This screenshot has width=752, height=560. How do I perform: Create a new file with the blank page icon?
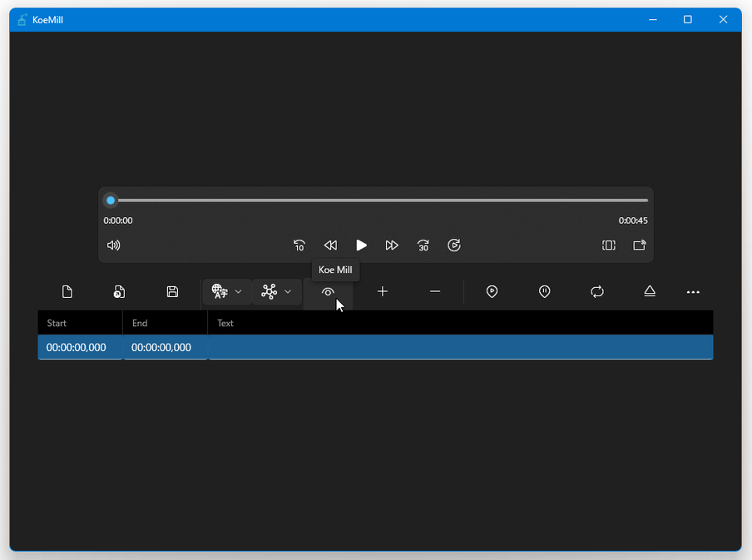67,292
